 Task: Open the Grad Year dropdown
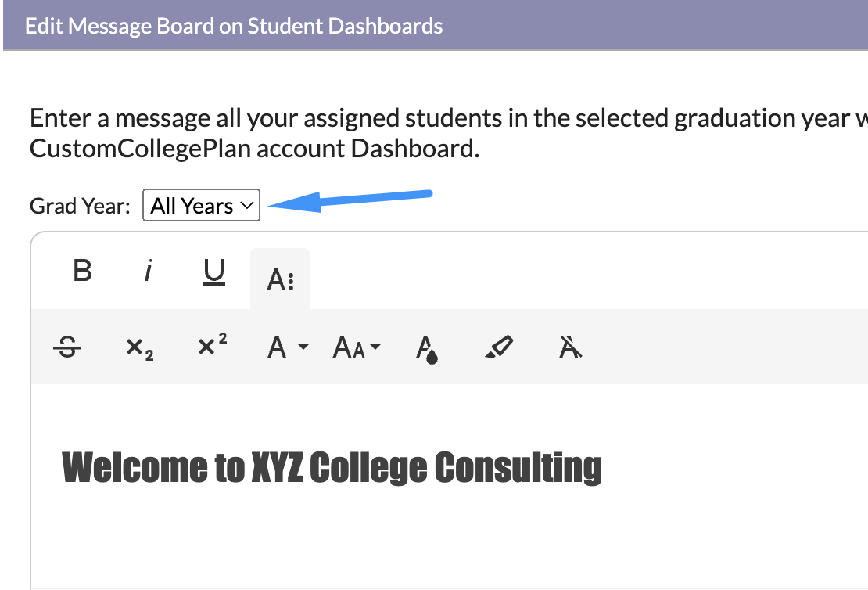pos(201,205)
